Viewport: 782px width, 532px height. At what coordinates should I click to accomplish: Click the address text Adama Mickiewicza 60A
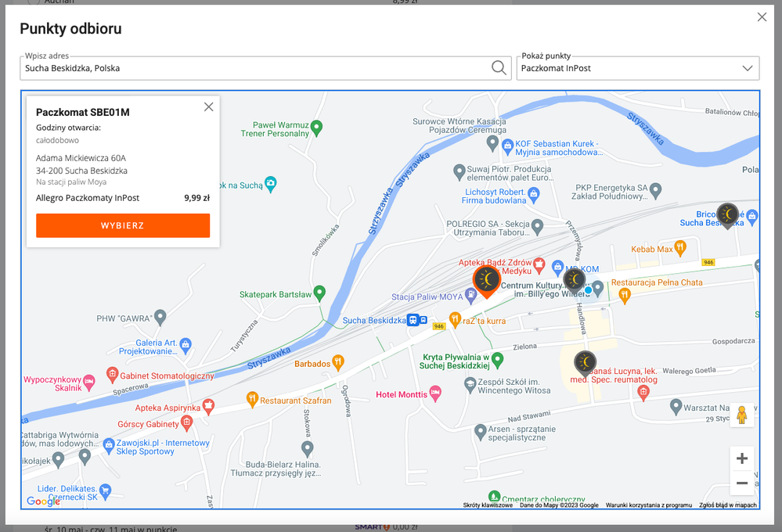tap(81, 158)
